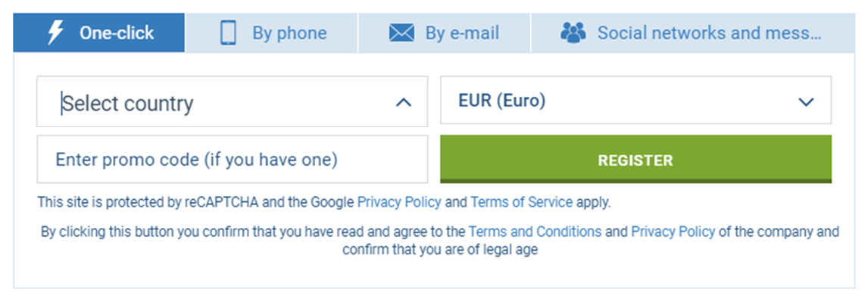The width and height of the screenshot is (868, 299).
Task: Expand the EUR (Euro) currency chevron
Action: tap(806, 102)
